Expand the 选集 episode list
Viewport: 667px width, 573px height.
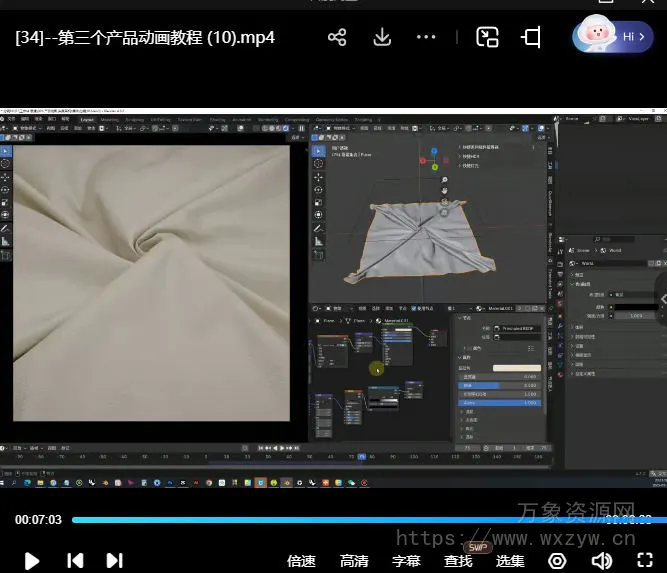tap(510, 561)
